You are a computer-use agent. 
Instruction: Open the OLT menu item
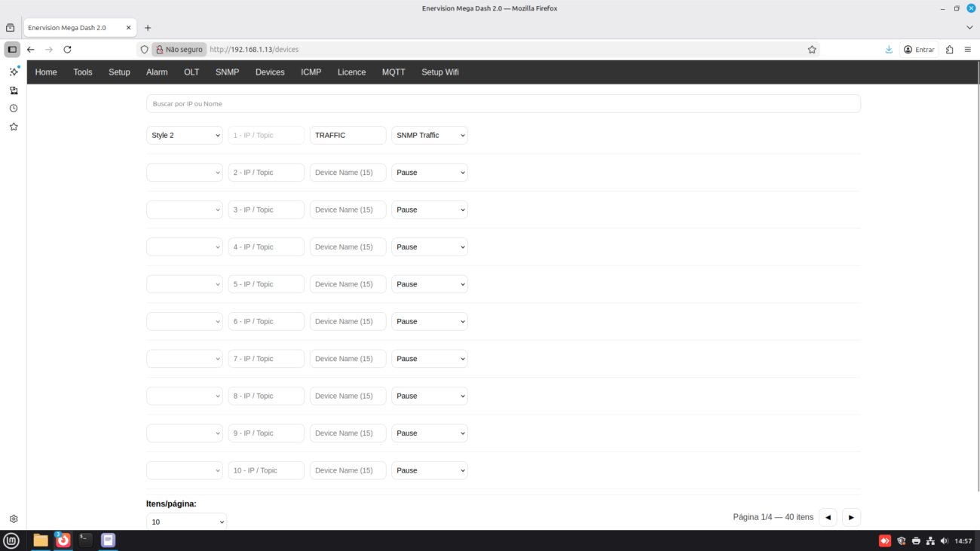pyautogui.click(x=191, y=72)
